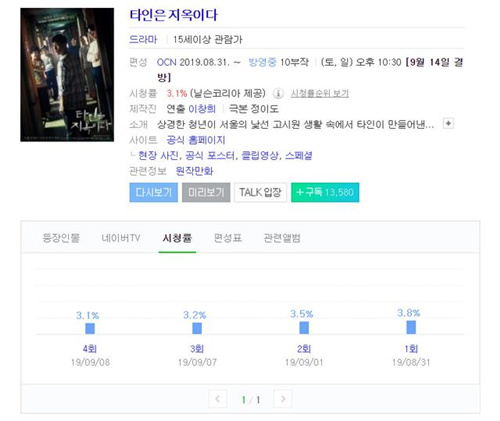
Task: Click director 이창희 link
Action: pos(202,109)
